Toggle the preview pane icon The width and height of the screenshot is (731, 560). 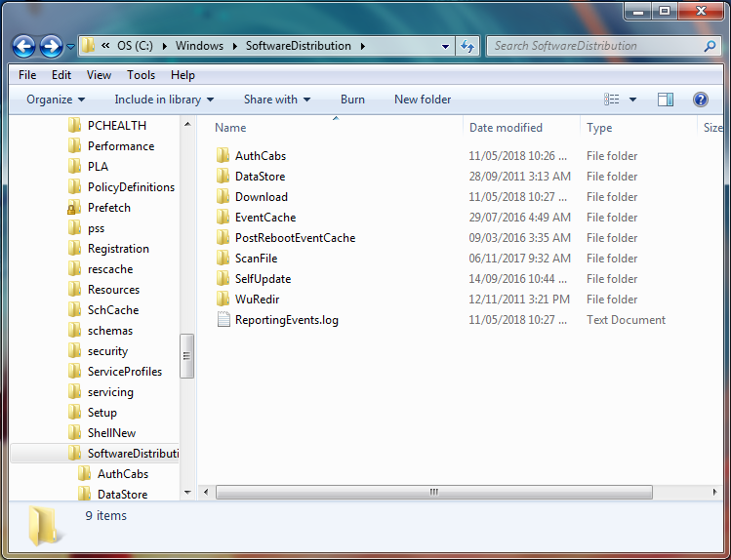666,100
